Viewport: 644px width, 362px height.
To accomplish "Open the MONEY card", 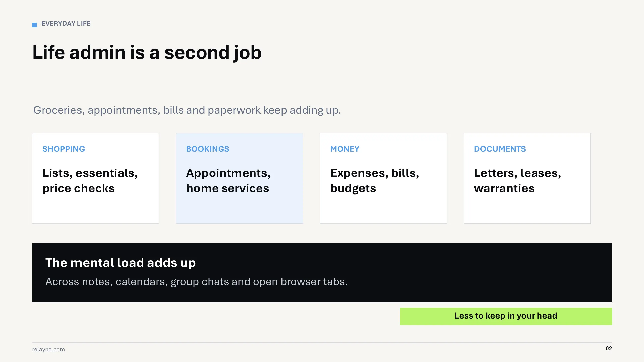I will tap(383, 178).
